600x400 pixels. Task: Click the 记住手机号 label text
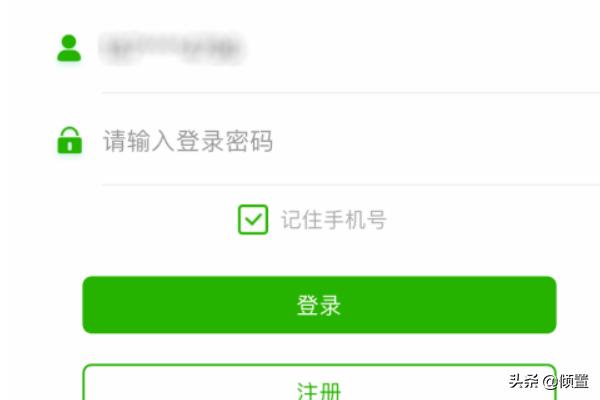(x=334, y=220)
